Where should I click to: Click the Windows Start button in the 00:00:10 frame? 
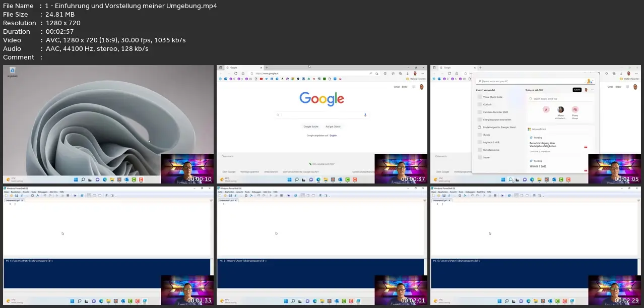coord(77,179)
